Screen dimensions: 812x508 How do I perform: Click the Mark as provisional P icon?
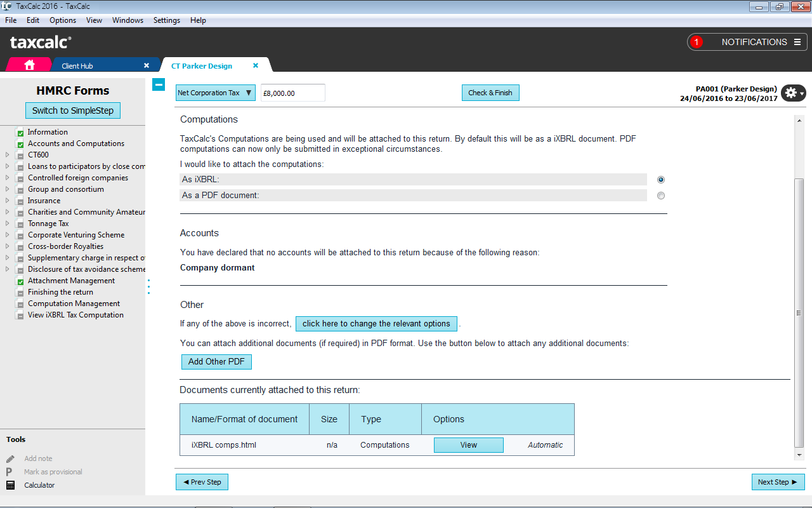[x=10, y=472]
